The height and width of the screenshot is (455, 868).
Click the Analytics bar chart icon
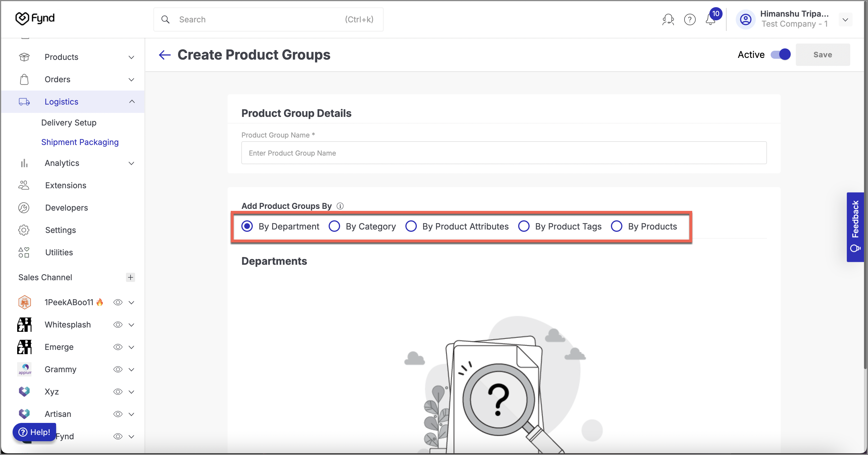click(24, 163)
